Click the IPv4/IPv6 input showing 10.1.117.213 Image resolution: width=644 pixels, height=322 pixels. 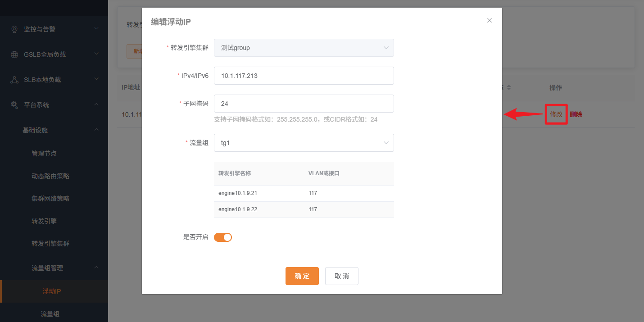click(304, 75)
